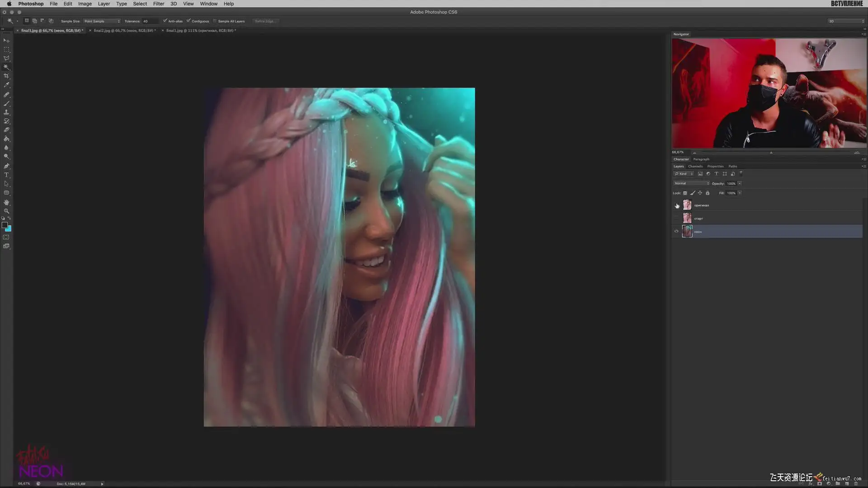Hide the неон layer visibility
The height and width of the screenshot is (488, 868).
pos(676,231)
